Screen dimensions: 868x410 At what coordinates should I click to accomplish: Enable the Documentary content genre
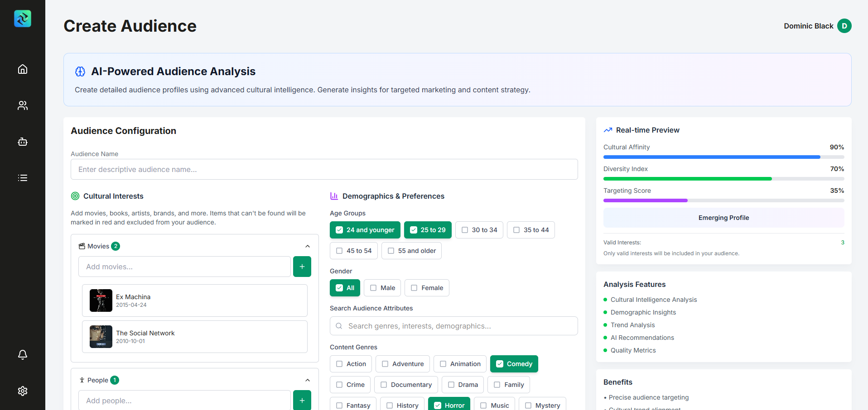click(405, 385)
